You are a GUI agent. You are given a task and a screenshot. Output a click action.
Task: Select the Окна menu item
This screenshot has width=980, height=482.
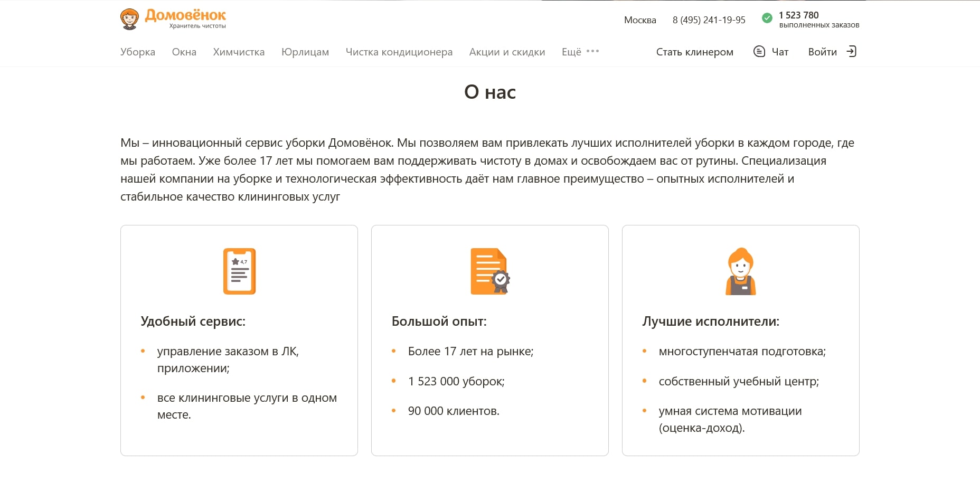click(x=183, y=51)
